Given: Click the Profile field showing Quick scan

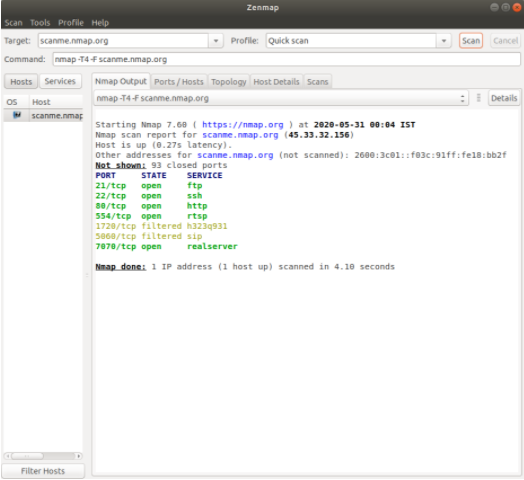Looking at the screenshot, I should tap(351, 41).
